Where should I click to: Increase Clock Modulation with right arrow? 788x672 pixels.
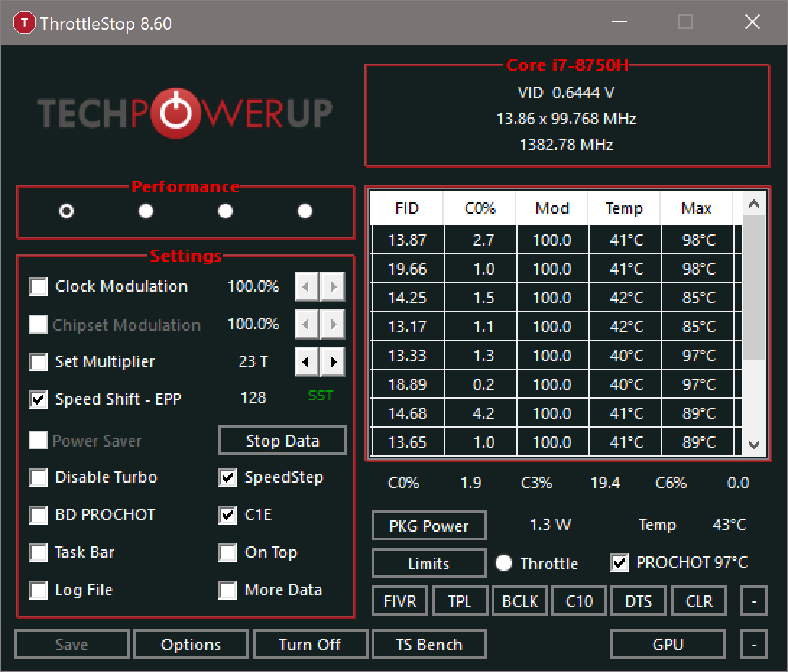pos(332,287)
